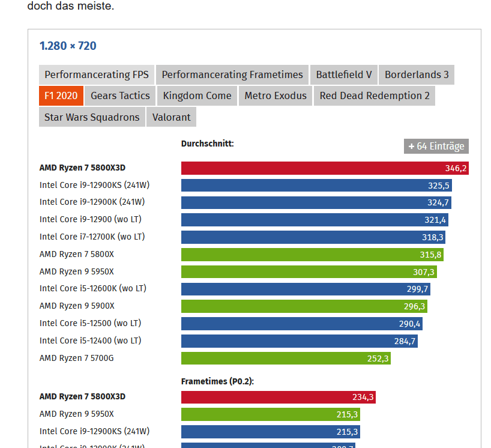Click the Durchschnitt: section label

(x=207, y=144)
